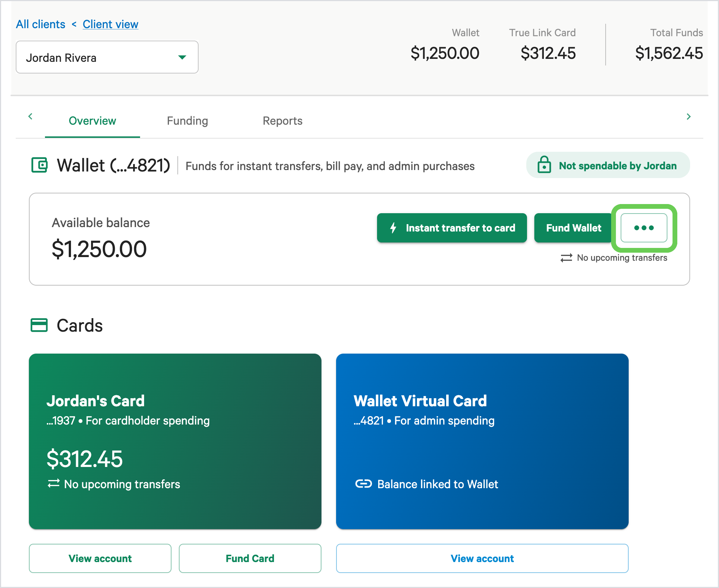The image size is (719, 588).
Task: Switch to the Funding tab
Action: (188, 121)
